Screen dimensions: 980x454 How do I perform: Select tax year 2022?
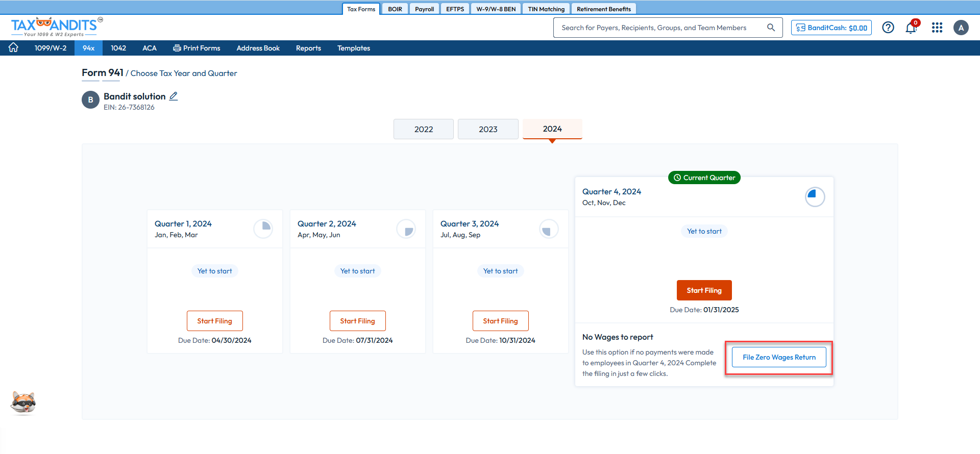pyautogui.click(x=424, y=129)
